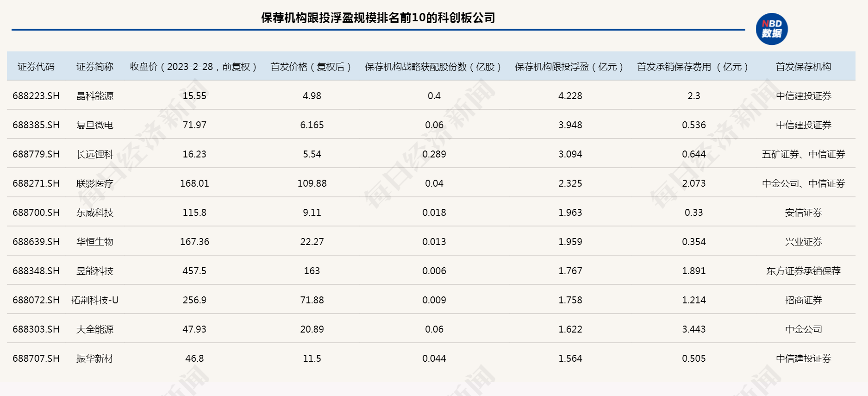Click the chart title 保荐机构跟投浮盈规模排名前10的科创板公司

pyautogui.click(x=378, y=18)
